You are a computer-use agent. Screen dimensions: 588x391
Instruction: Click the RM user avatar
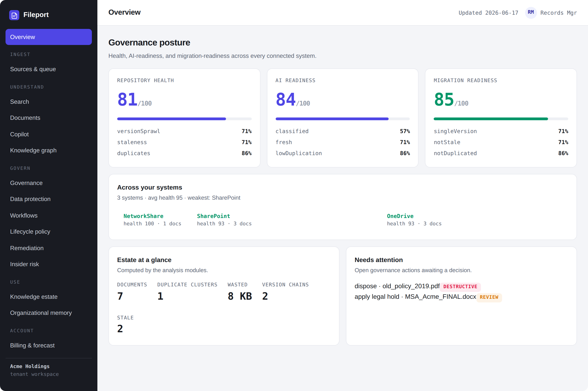[x=531, y=12]
